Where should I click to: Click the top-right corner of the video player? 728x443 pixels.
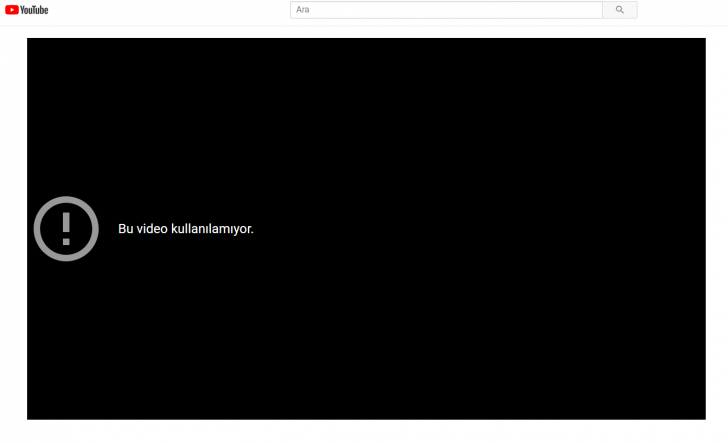pos(700,43)
